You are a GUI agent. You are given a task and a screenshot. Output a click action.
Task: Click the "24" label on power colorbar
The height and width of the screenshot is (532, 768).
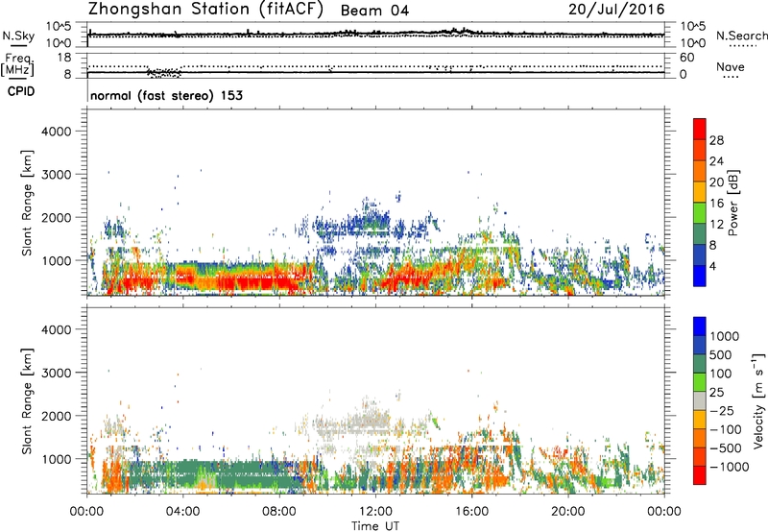[716, 161]
